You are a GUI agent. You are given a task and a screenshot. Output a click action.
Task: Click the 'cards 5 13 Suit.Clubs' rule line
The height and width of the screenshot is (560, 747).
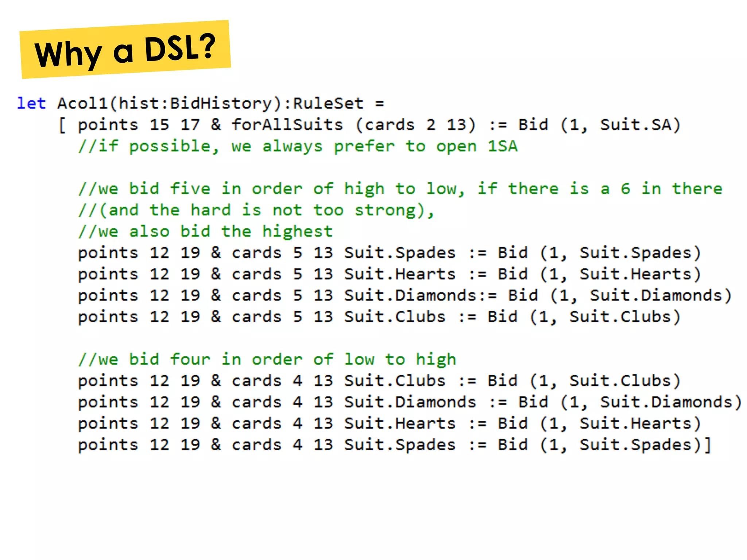point(379,317)
